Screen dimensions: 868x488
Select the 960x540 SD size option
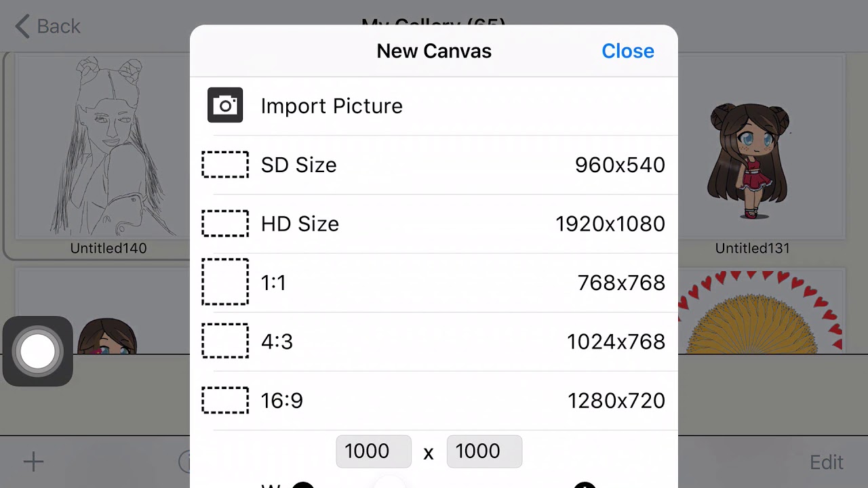(x=620, y=165)
